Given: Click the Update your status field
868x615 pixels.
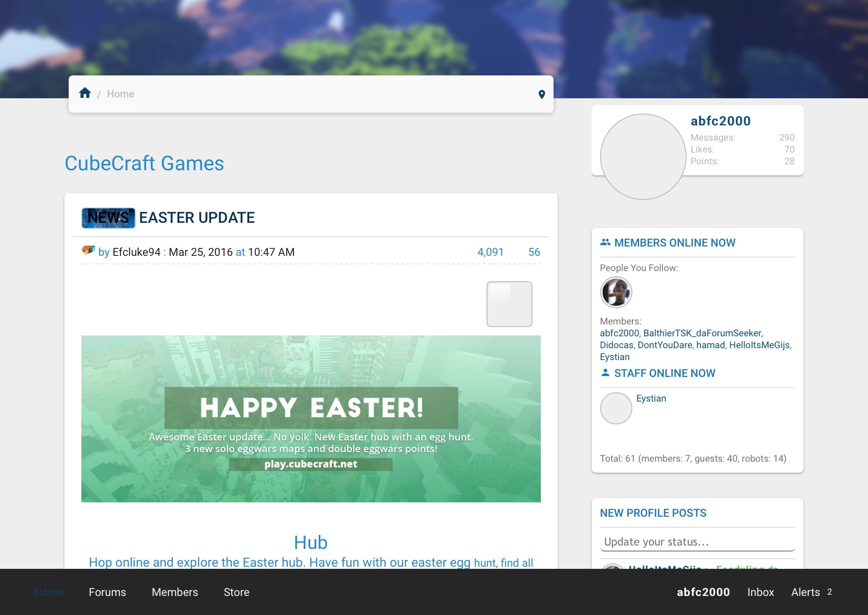Looking at the screenshot, I should pos(697,542).
